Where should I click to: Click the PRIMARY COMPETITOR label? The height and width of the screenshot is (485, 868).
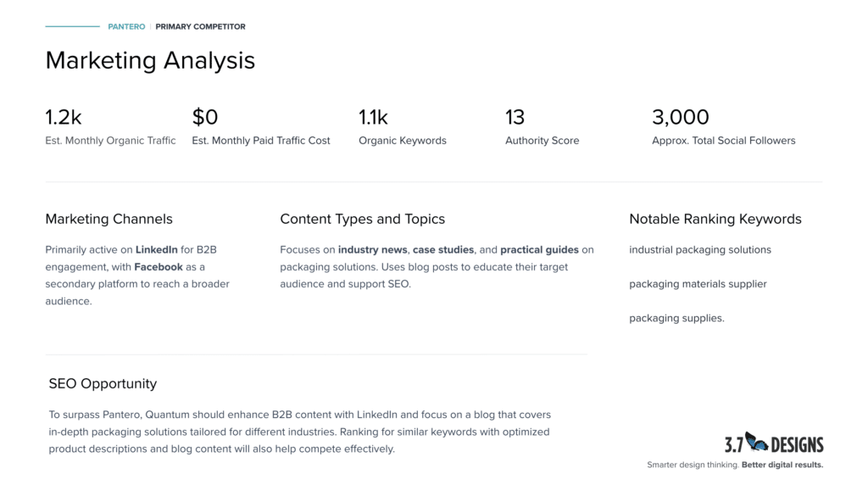tap(200, 27)
